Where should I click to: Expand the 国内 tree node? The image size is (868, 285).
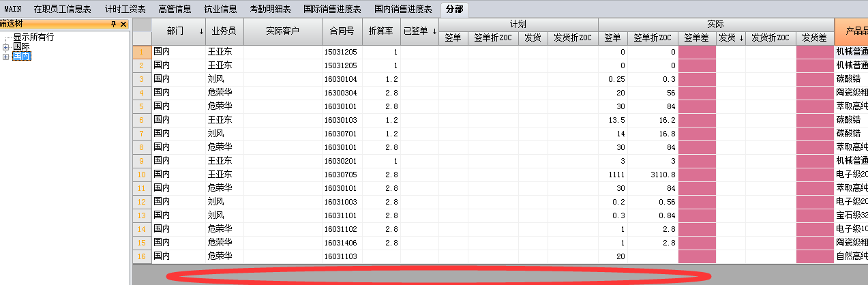(6, 57)
